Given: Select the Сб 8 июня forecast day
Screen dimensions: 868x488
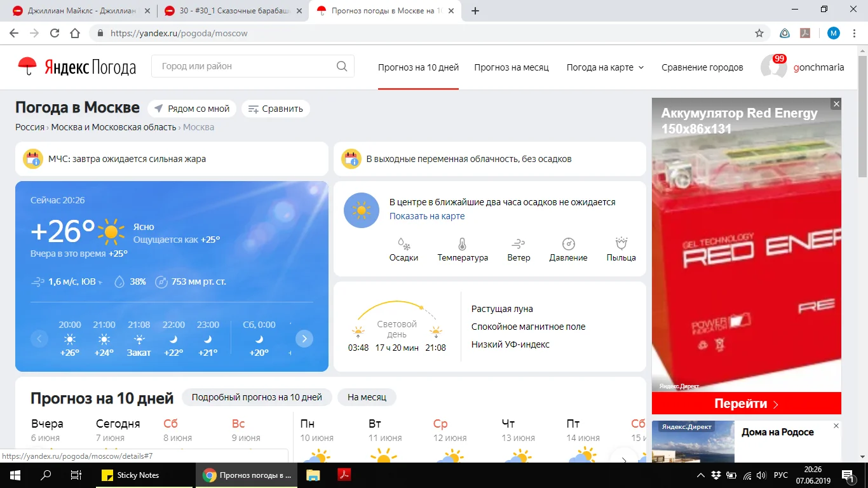Looking at the screenshot, I should click(177, 430).
